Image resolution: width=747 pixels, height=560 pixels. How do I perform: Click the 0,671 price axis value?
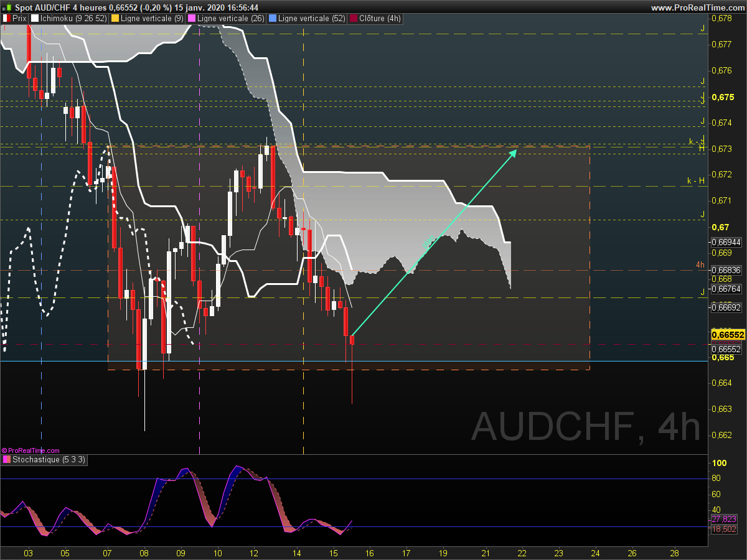721,200
